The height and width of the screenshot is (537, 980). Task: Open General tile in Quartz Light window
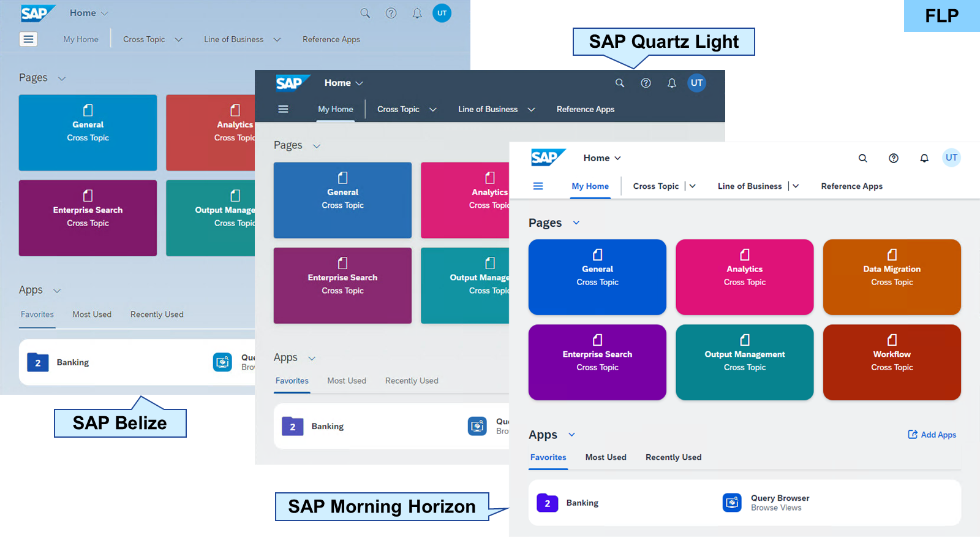coord(342,200)
